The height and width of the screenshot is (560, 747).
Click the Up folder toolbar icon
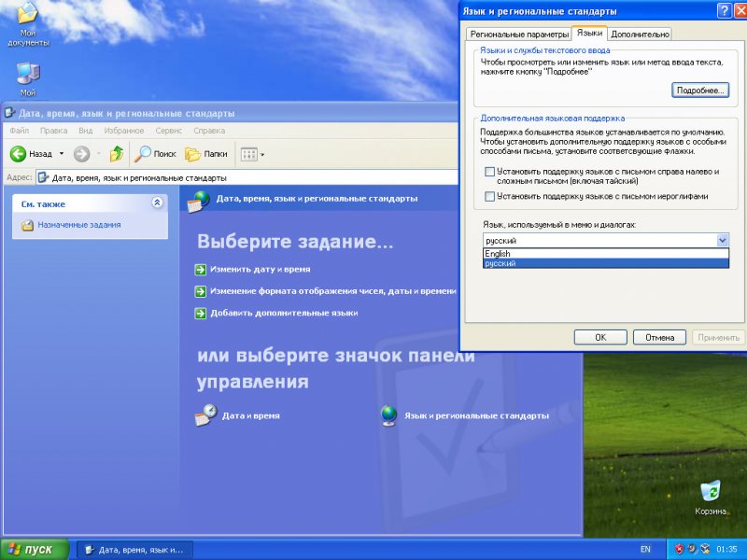(117, 154)
